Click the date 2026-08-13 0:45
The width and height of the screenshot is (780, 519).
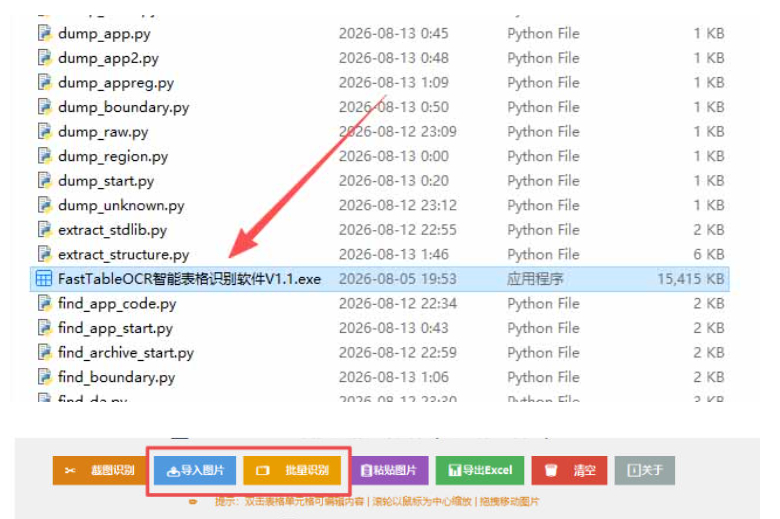point(393,33)
